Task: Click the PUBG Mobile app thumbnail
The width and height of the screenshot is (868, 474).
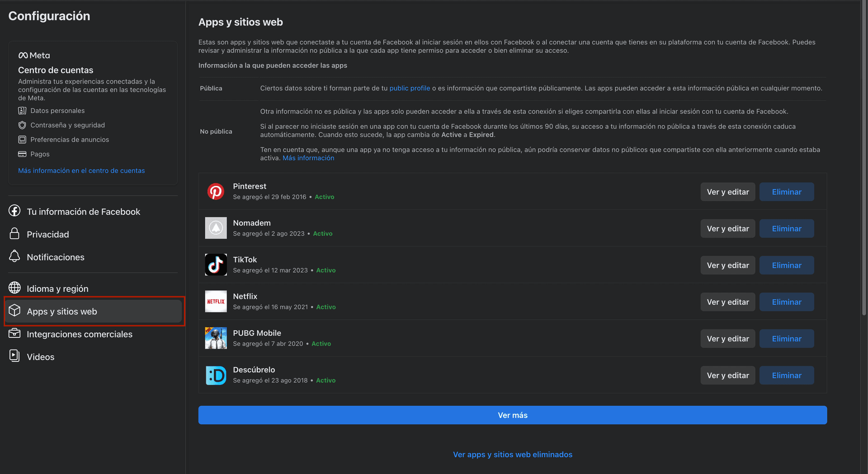Action: [x=216, y=338]
